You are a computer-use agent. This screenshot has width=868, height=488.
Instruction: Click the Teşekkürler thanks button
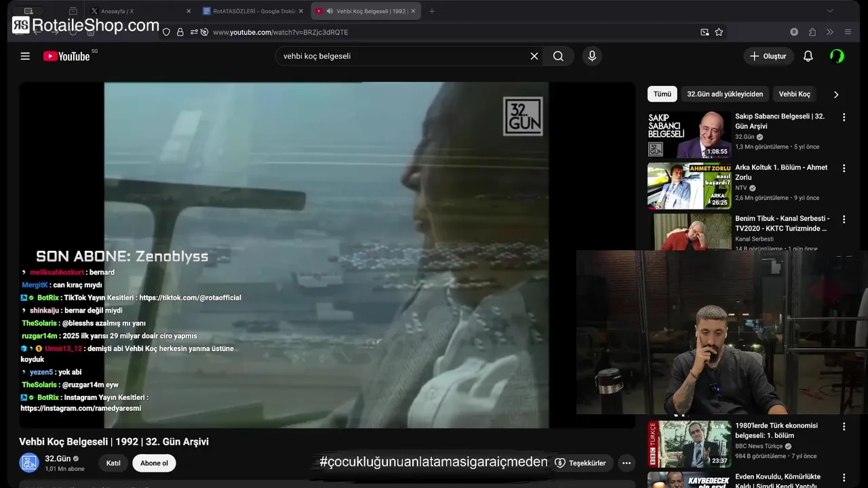point(581,463)
